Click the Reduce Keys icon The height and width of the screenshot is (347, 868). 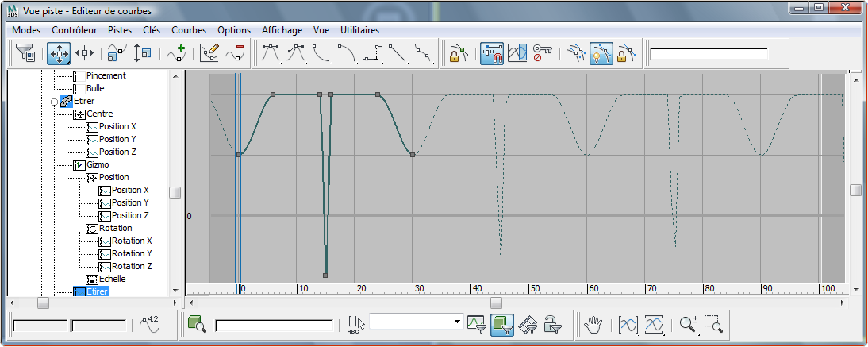click(235, 53)
